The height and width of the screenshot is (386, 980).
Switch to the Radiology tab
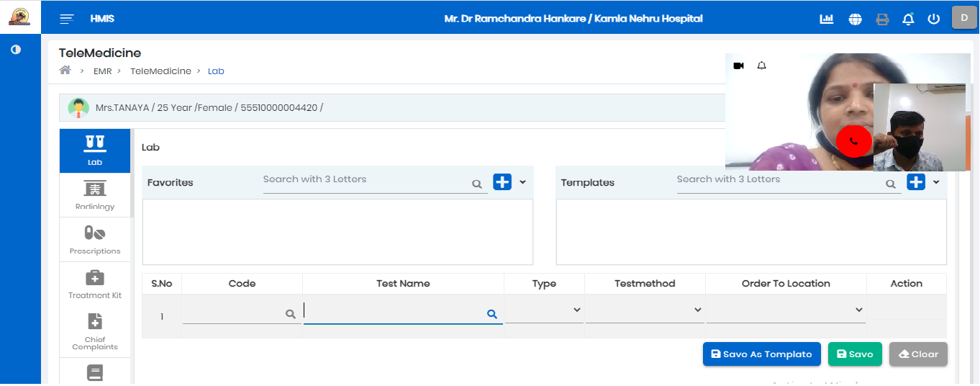point(95,195)
